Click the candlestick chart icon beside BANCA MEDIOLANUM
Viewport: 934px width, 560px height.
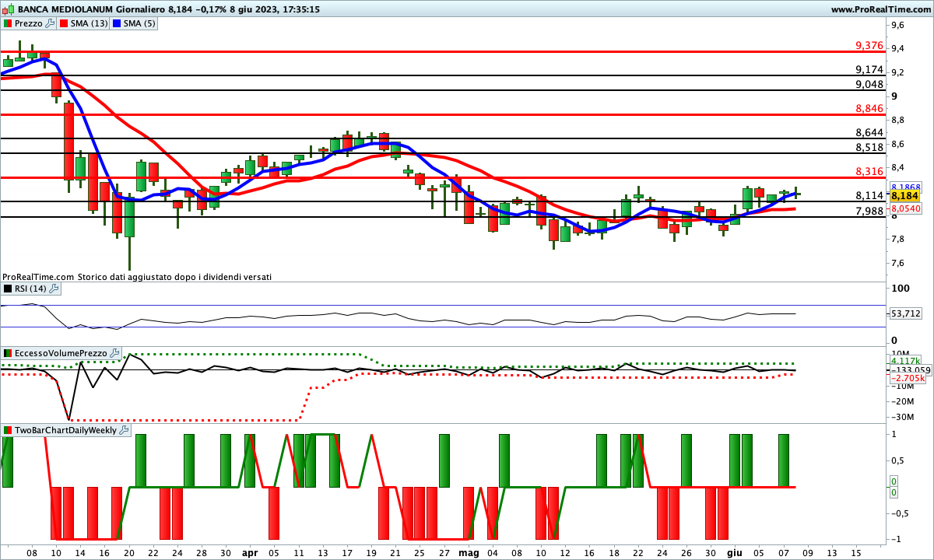(7, 9)
